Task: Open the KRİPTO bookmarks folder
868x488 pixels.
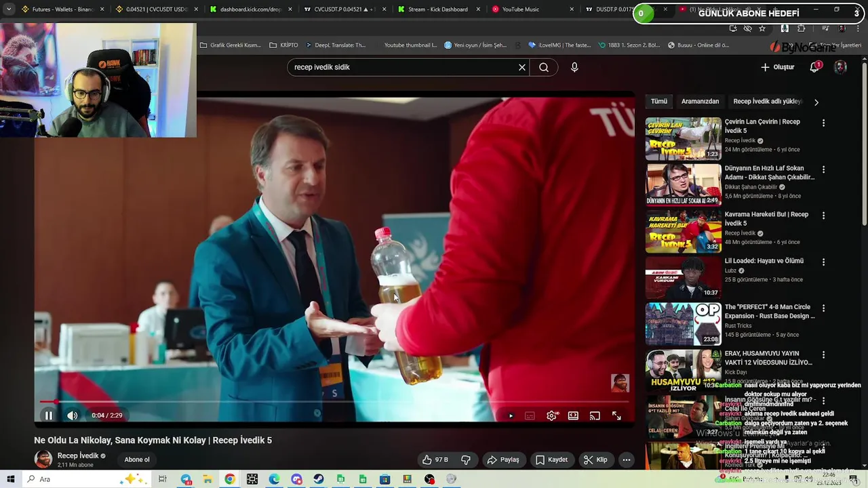Action: [x=283, y=45]
